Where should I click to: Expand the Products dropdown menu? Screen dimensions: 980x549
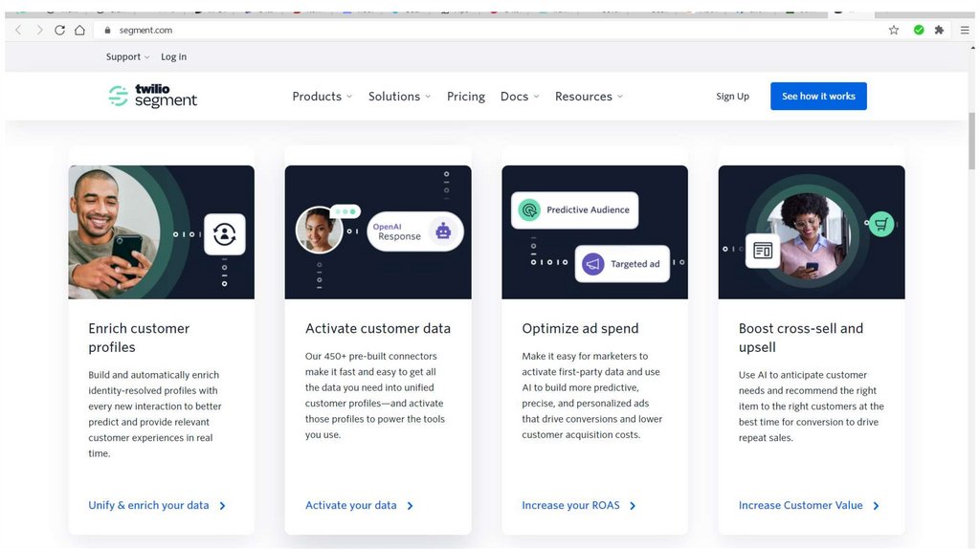click(x=322, y=97)
